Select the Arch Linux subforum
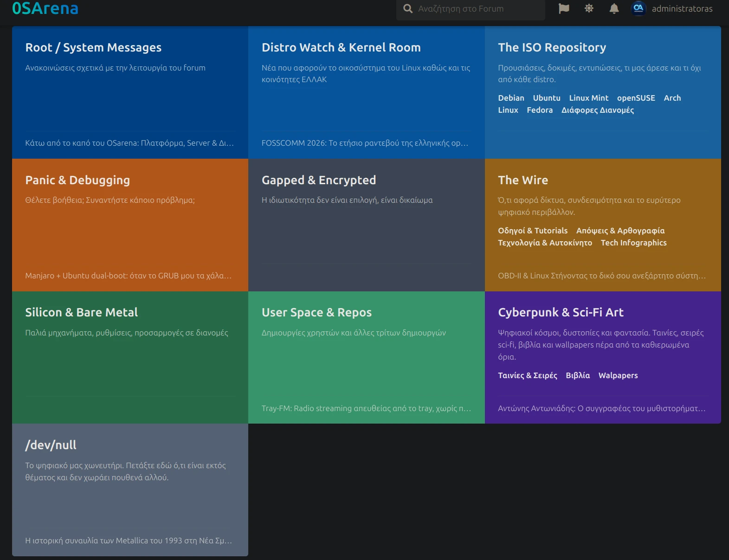The image size is (729, 560). 672,98
